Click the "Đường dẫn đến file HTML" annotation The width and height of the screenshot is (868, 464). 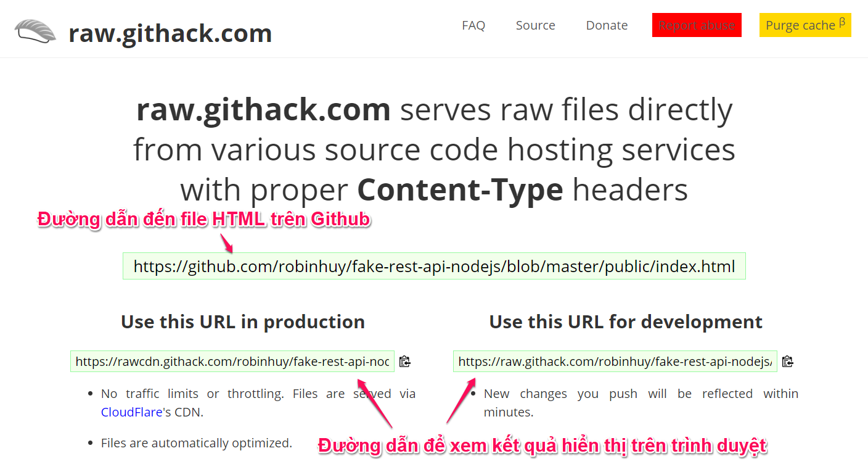[x=204, y=220]
